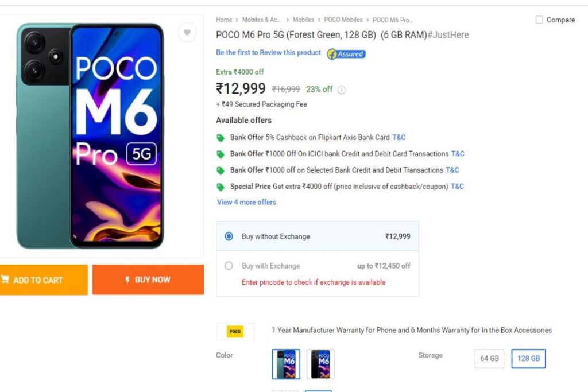Viewport: 588px width, 392px height.
Task: Open Be the first to Review link
Action: (269, 52)
